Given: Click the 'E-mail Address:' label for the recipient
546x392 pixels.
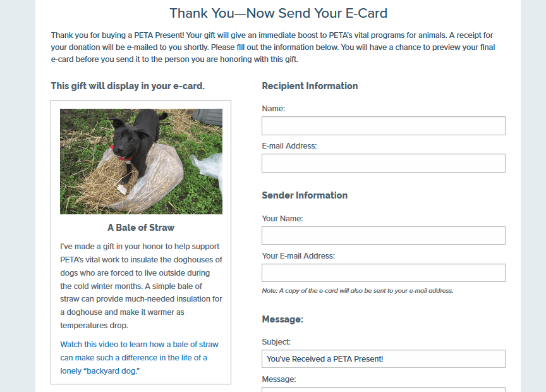Looking at the screenshot, I should pos(289,146).
